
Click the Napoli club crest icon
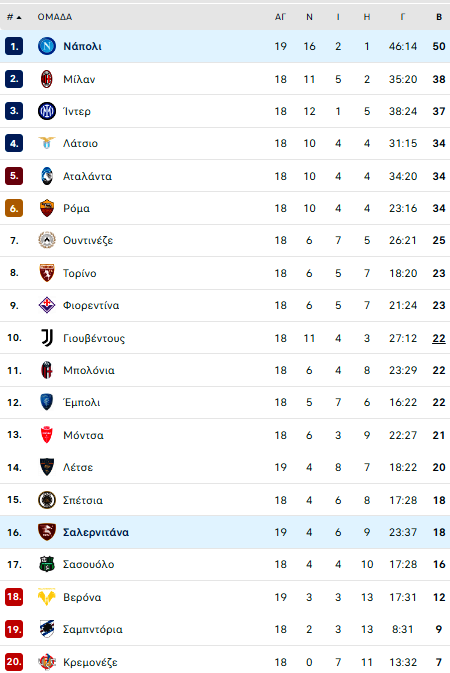[47, 46]
